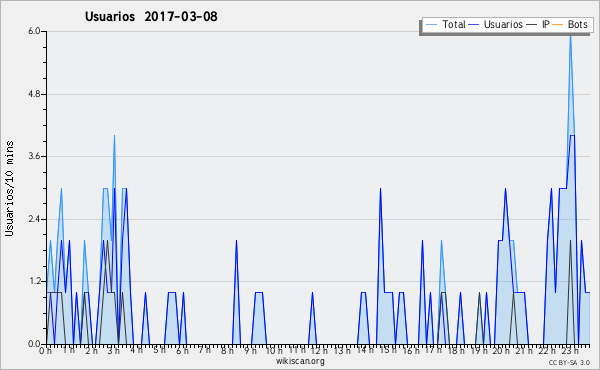600x370 pixels.
Task: Click the Total legend entry
Action: (x=445, y=24)
